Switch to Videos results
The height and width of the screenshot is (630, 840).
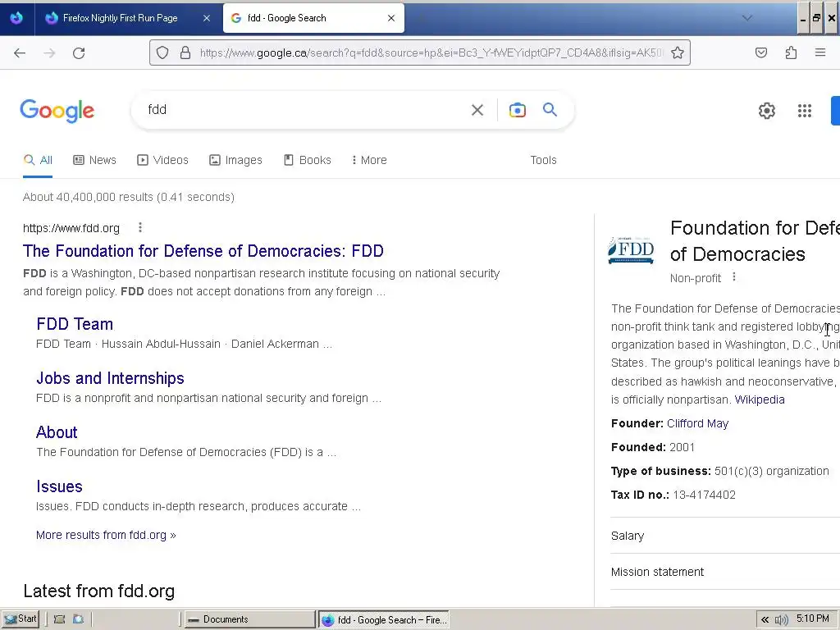point(163,160)
